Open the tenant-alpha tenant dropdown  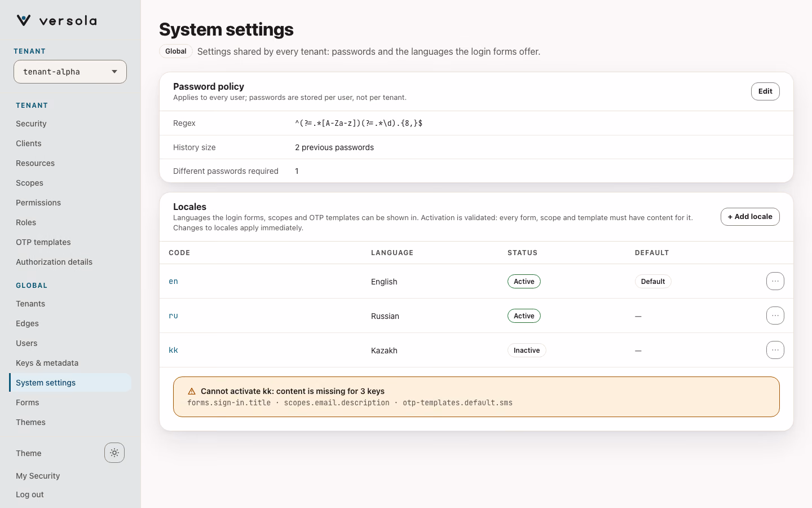pos(70,72)
